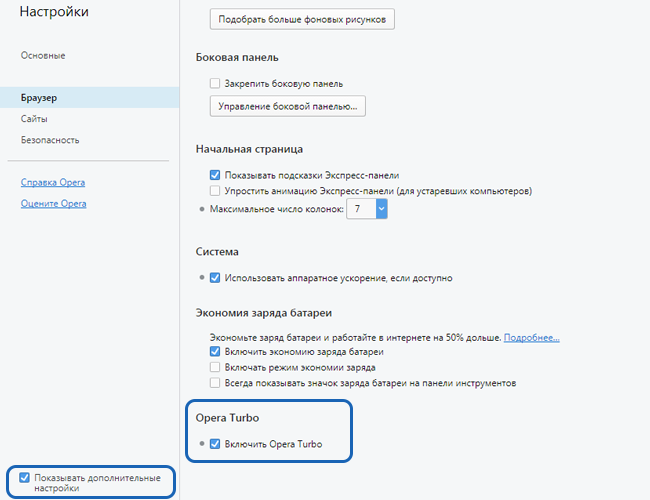This screenshot has width=650, height=500.
Task: Enable Упростить анимацию Экспресс-панели checkbox
Action: 215,191
